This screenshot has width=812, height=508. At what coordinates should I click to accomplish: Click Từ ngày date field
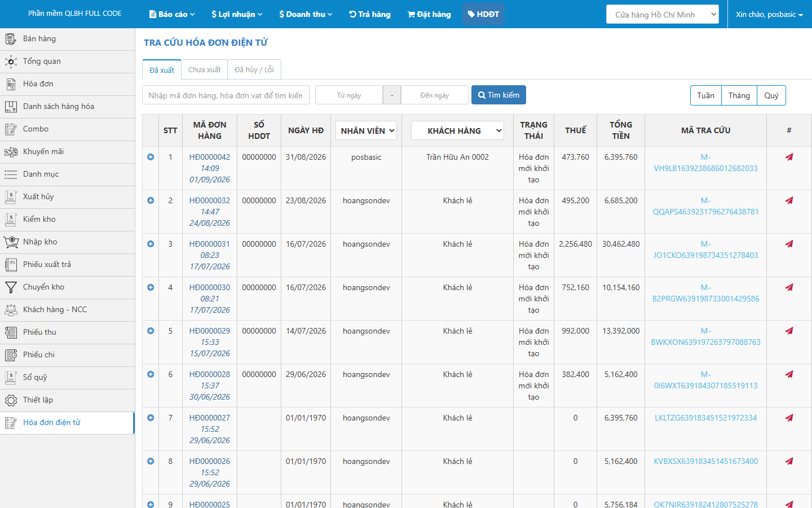click(349, 95)
